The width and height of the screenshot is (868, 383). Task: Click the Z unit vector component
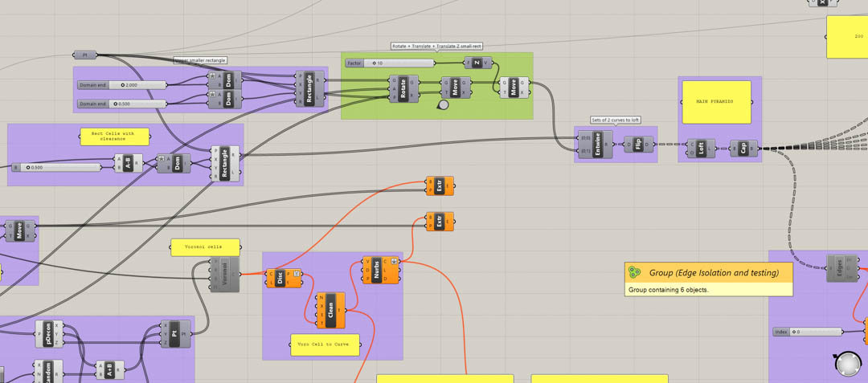477,63
